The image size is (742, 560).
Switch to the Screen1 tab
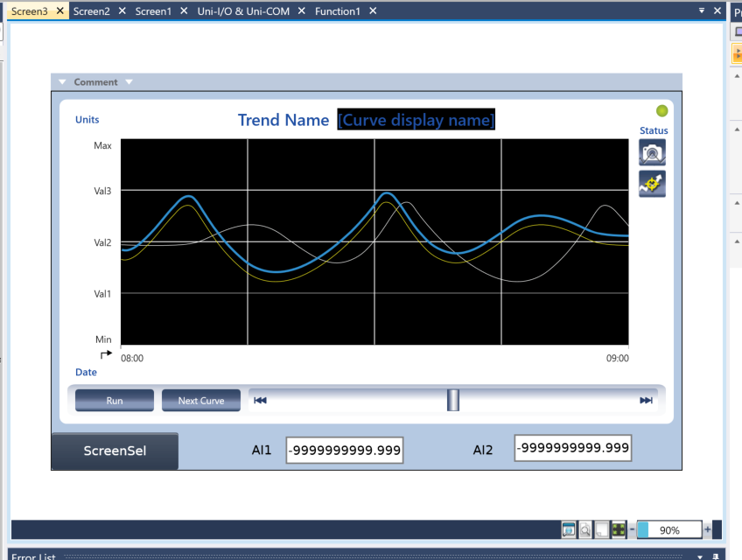click(153, 10)
